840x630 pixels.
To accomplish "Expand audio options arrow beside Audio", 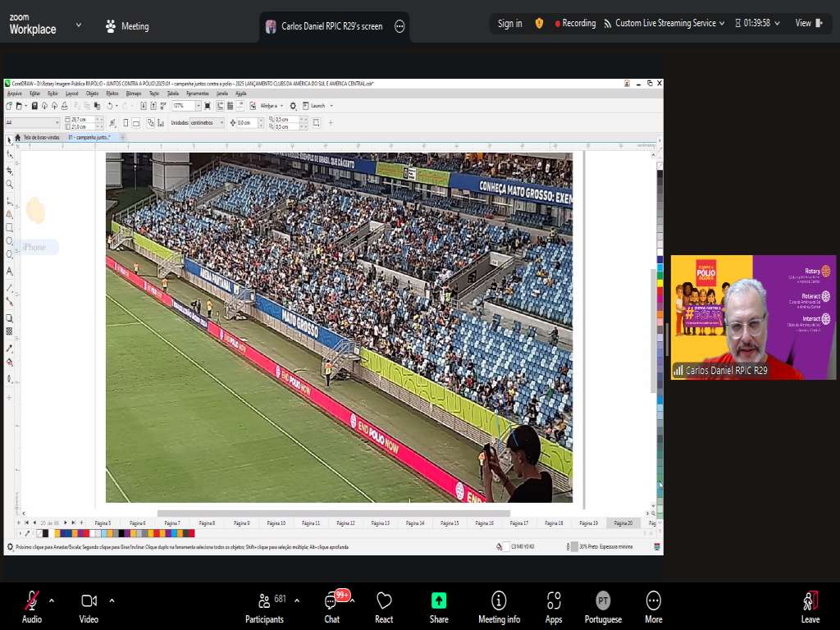I will click(52, 600).
